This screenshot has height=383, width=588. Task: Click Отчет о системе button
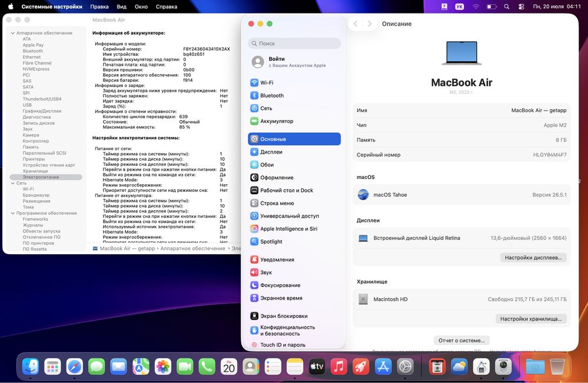[x=461, y=340]
